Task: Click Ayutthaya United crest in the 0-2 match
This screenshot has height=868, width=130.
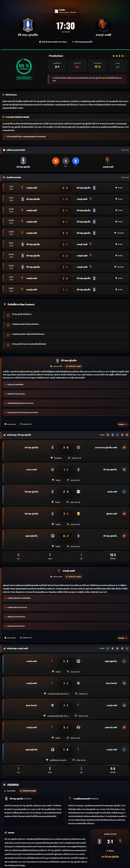Action: (52, 536)
